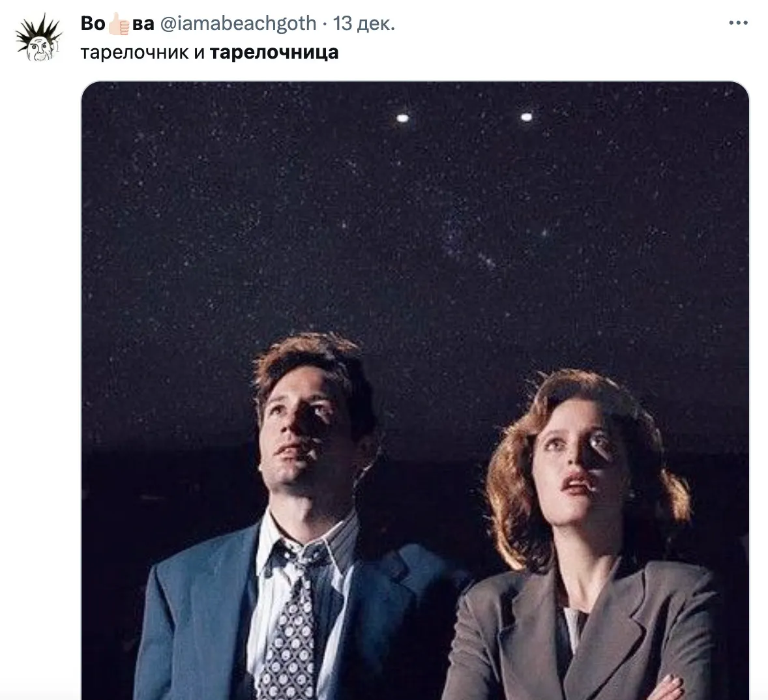The height and width of the screenshot is (700, 768).
Task: Click the "13 дек." tweet date
Action: click(x=364, y=24)
